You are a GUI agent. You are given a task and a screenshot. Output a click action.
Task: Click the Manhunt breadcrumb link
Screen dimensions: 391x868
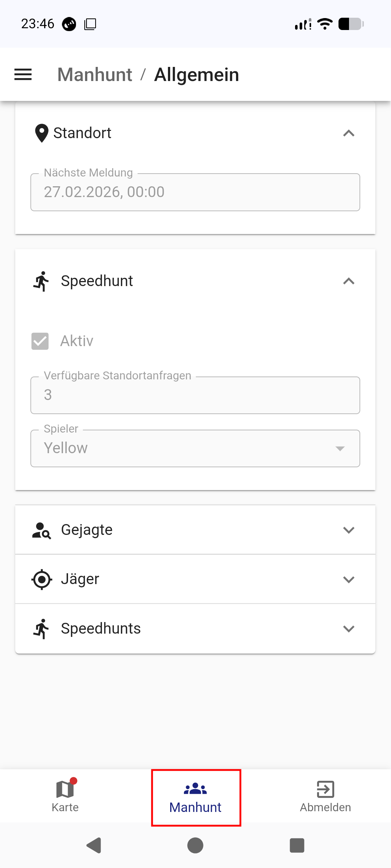[x=95, y=74]
